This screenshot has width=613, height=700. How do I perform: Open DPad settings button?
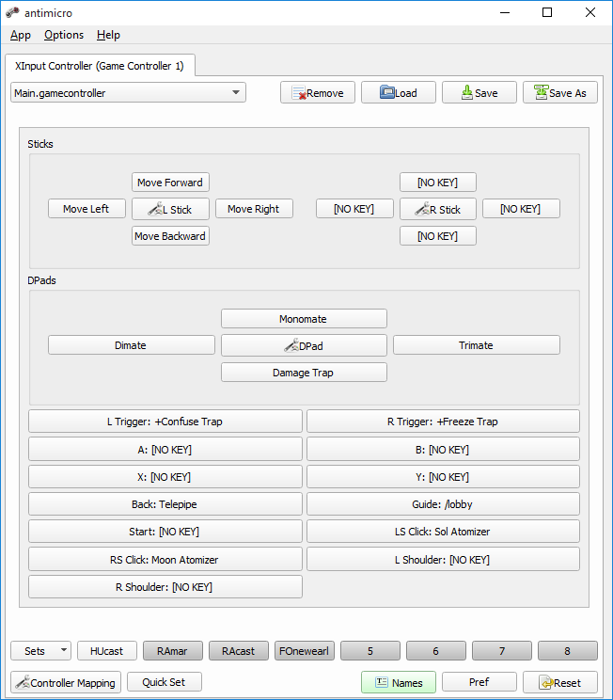304,345
